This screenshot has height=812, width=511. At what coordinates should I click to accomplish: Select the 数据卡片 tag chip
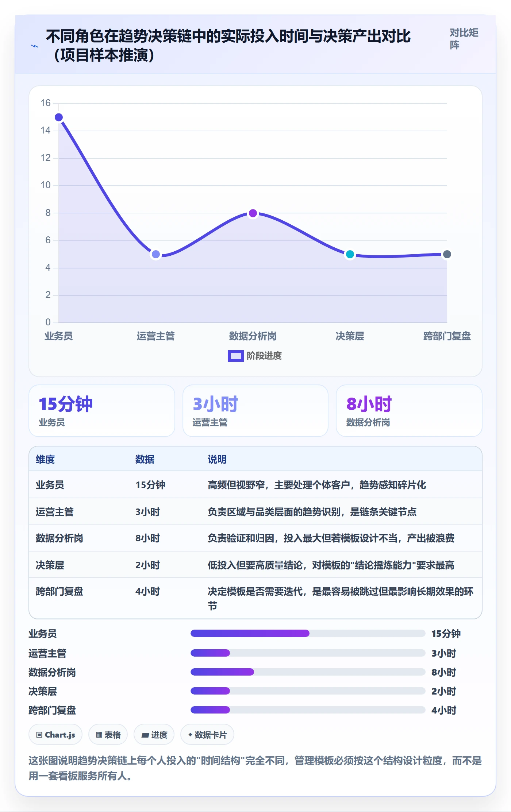click(x=207, y=735)
